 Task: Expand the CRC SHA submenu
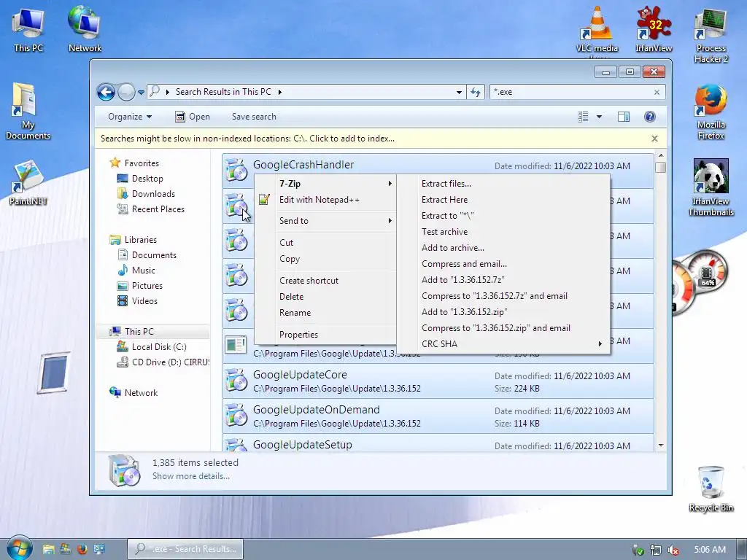(503, 344)
